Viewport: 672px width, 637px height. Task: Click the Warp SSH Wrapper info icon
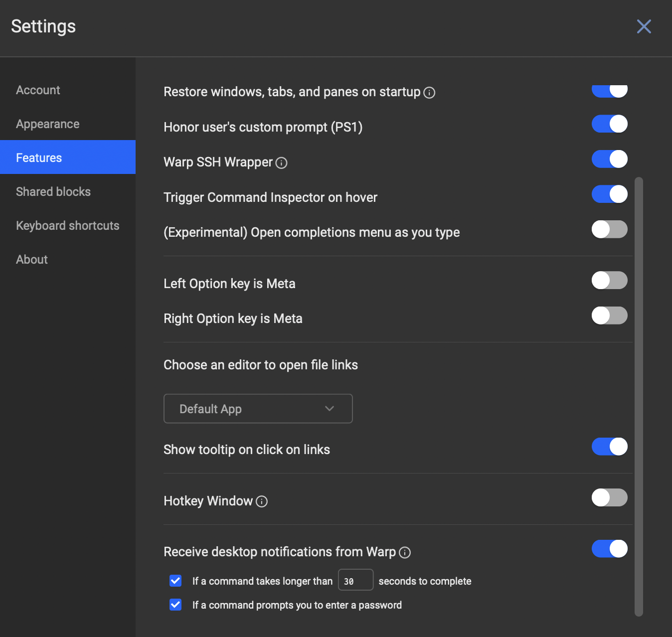pos(282,163)
